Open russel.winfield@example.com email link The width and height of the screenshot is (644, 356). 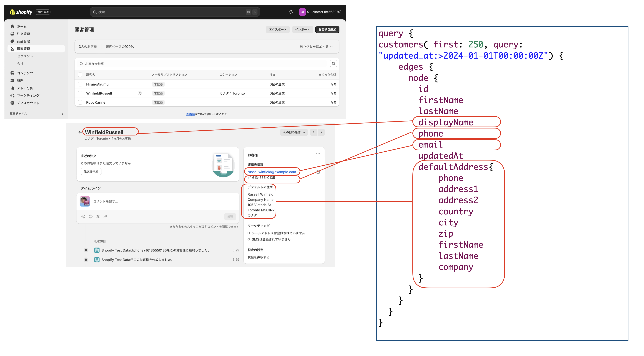tap(271, 172)
